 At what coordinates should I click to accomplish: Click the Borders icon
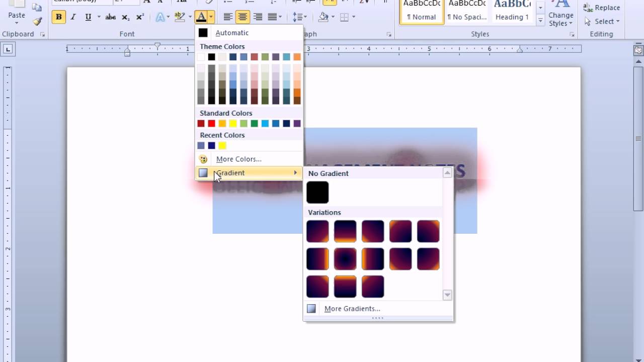[345, 17]
